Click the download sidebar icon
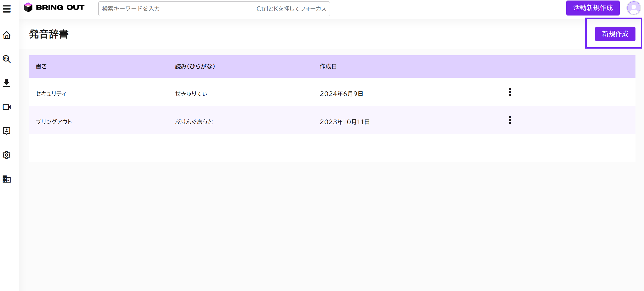Viewport: 644px width, 291px height. tap(7, 83)
